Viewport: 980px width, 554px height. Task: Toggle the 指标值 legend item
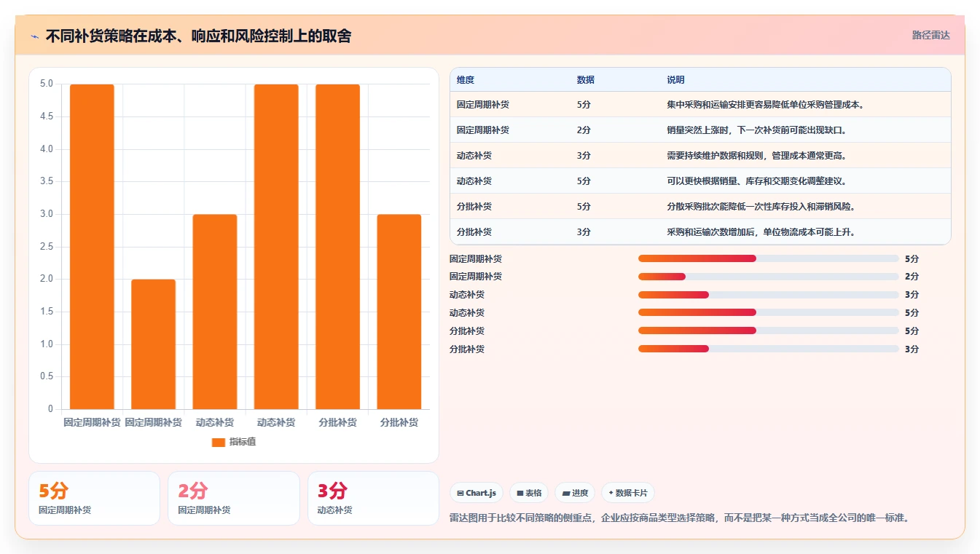click(234, 442)
